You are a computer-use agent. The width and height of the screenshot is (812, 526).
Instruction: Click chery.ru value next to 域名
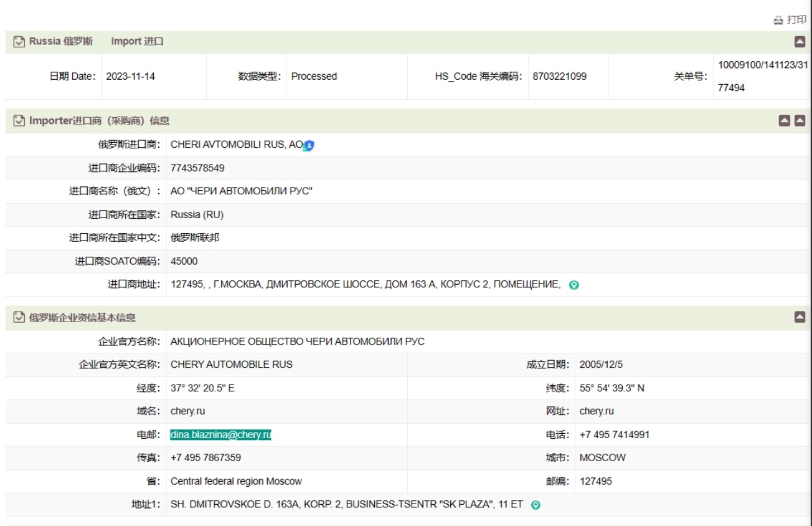[187, 411]
